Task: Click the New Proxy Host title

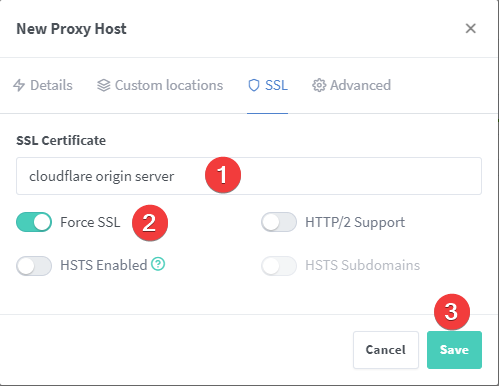Action: click(x=71, y=29)
